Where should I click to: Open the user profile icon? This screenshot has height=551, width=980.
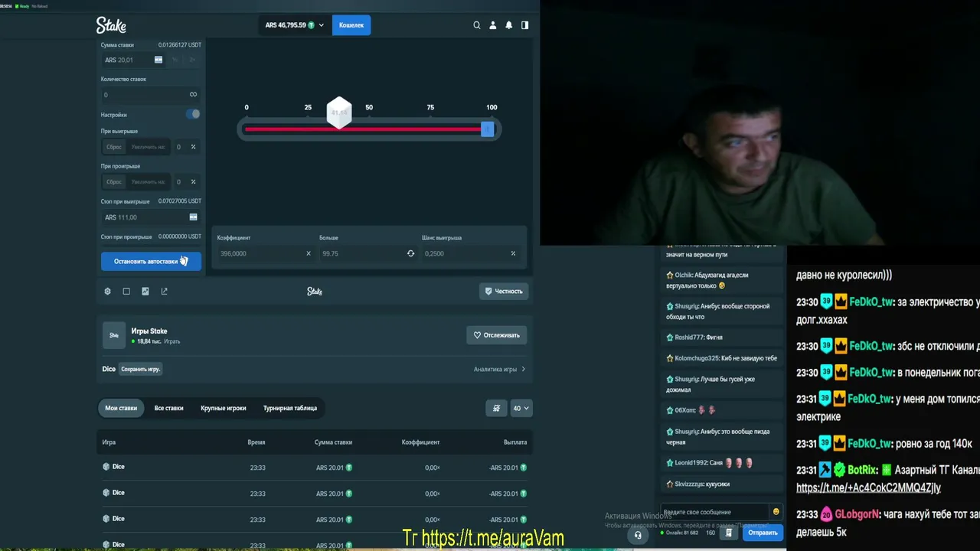pyautogui.click(x=493, y=25)
